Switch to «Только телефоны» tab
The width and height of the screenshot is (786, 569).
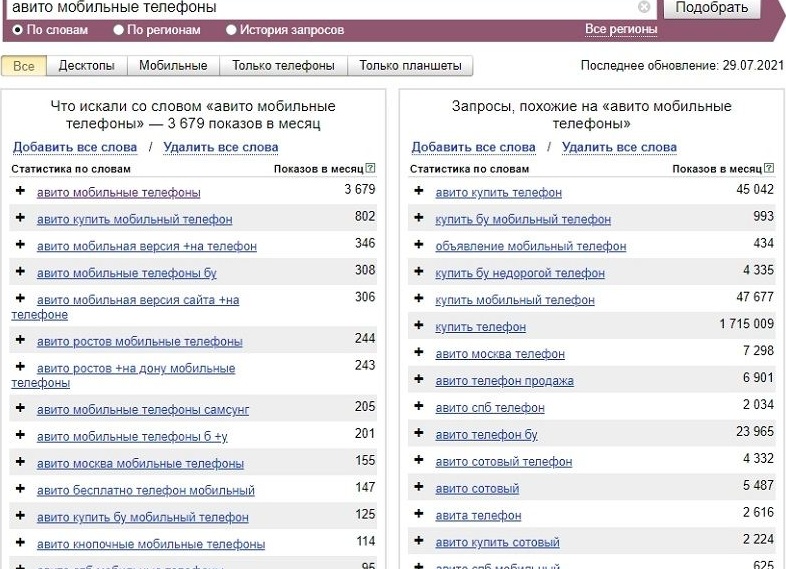click(283, 66)
